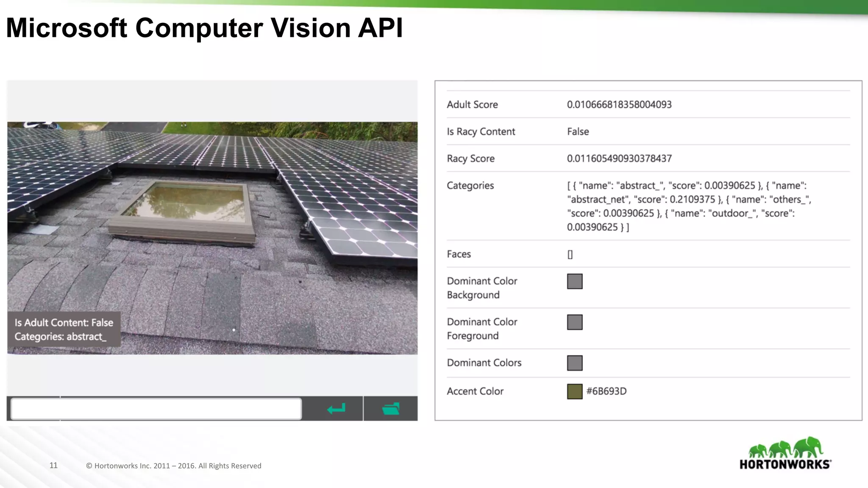Click the Accent Color label
This screenshot has width=868, height=488.
tap(475, 391)
